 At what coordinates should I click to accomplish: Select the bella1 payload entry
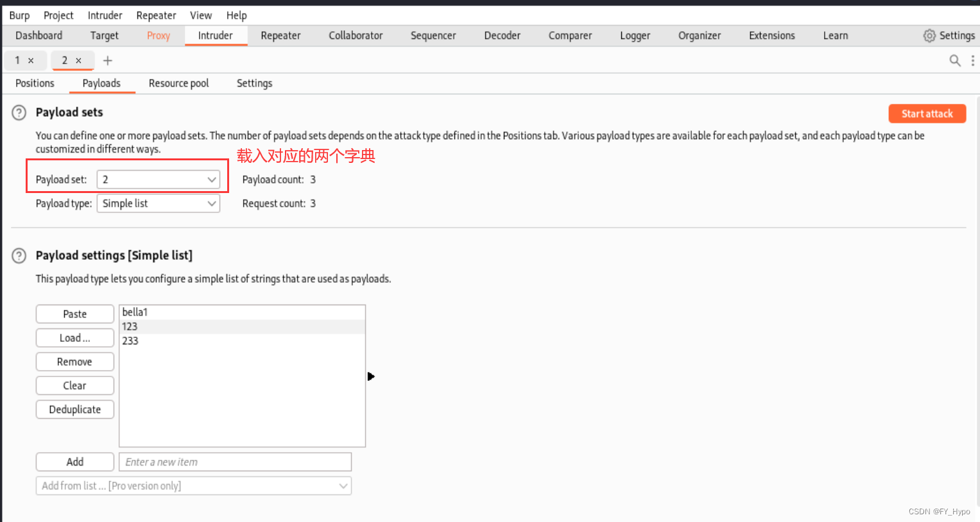(x=242, y=312)
